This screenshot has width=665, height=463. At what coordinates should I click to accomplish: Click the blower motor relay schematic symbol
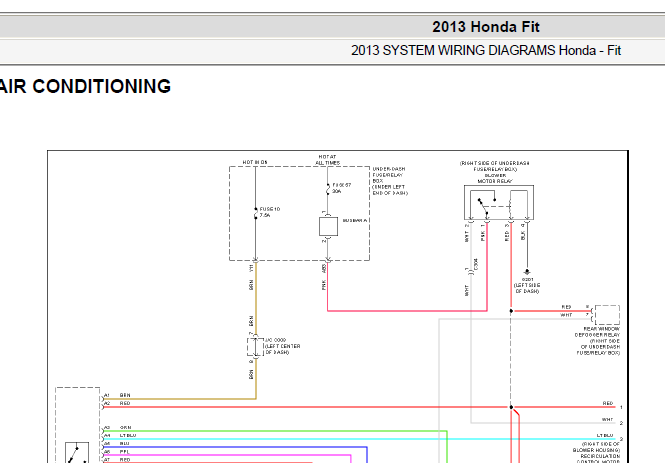(499, 203)
